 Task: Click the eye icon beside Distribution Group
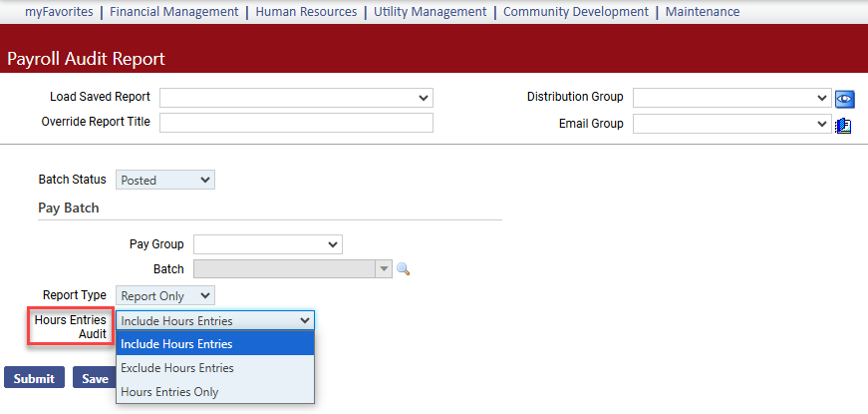[845, 99]
